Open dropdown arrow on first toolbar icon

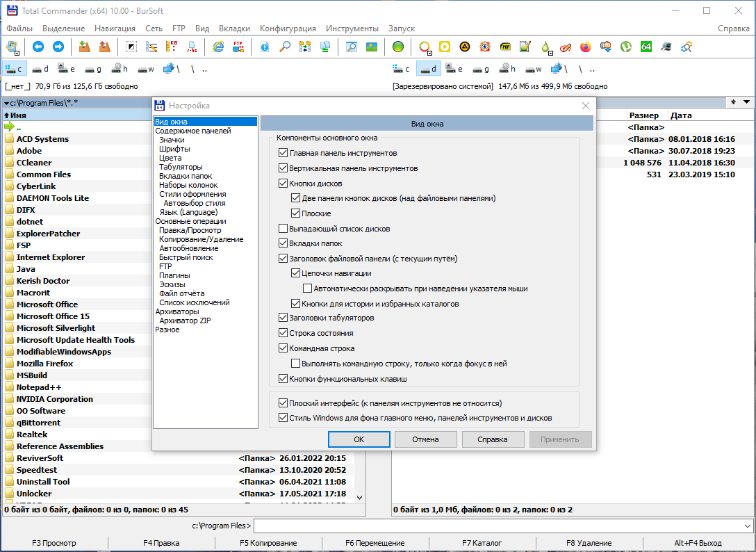pyautogui.click(x=17, y=53)
